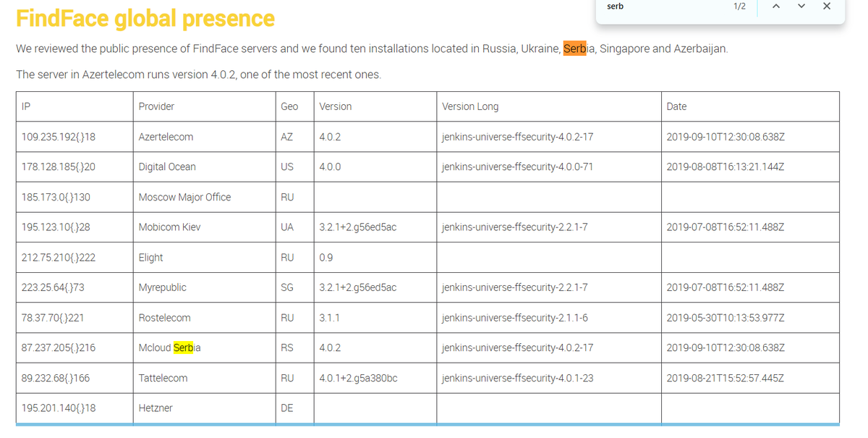Click the Azertelecom provider cell

(x=204, y=137)
